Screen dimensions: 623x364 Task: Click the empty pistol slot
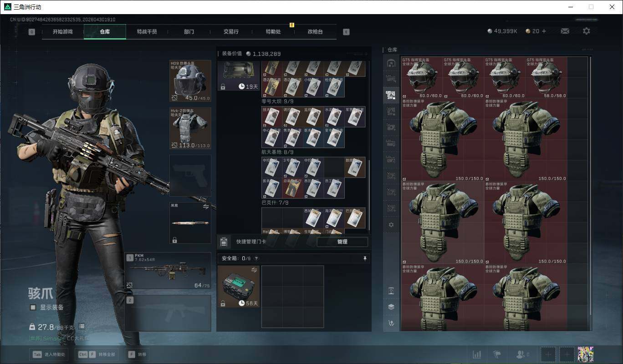point(190,176)
